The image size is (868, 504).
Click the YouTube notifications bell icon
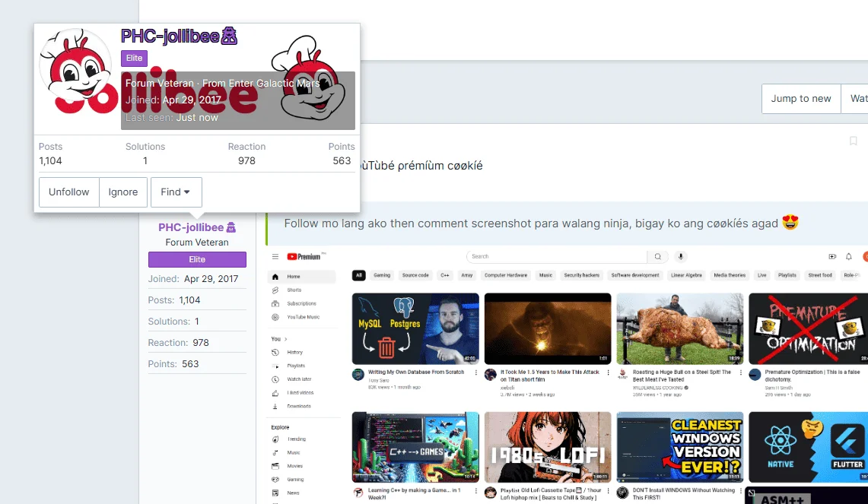pyautogui.click(x=849, y=257)
